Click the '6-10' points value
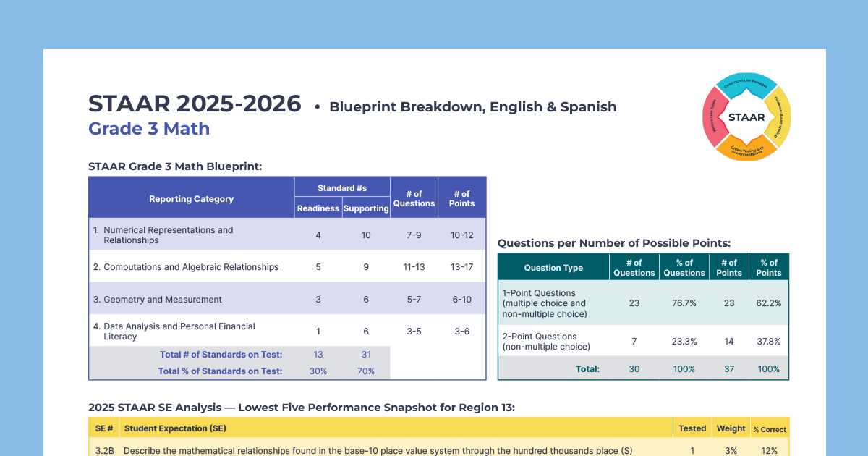The image size is (868, 456). click(461, 300)
